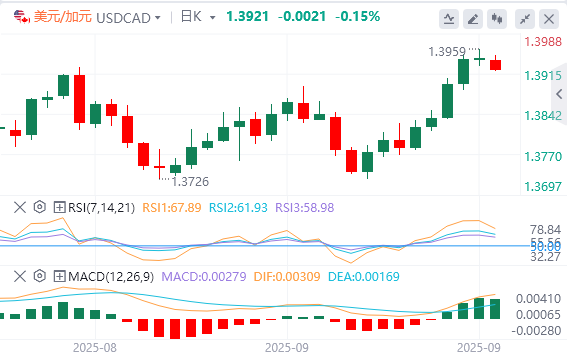Select the pencil drawing tool

[473, 19]
